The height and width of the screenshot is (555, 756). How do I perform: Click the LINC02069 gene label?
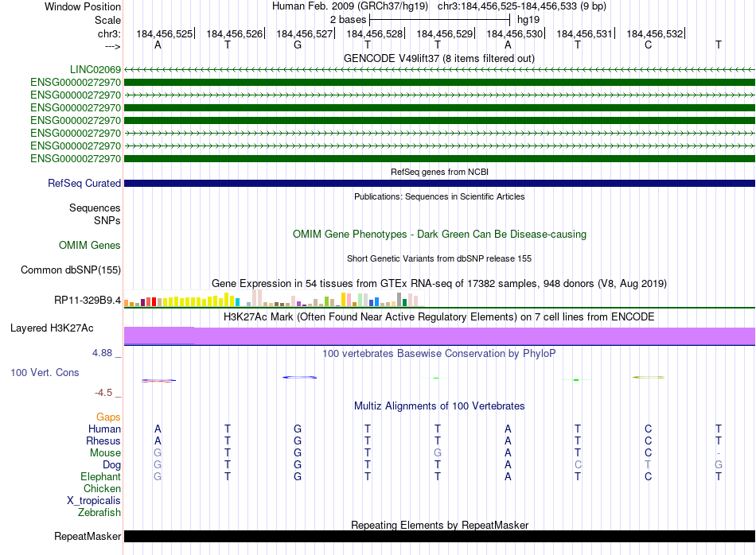click(x=95, y=69)
